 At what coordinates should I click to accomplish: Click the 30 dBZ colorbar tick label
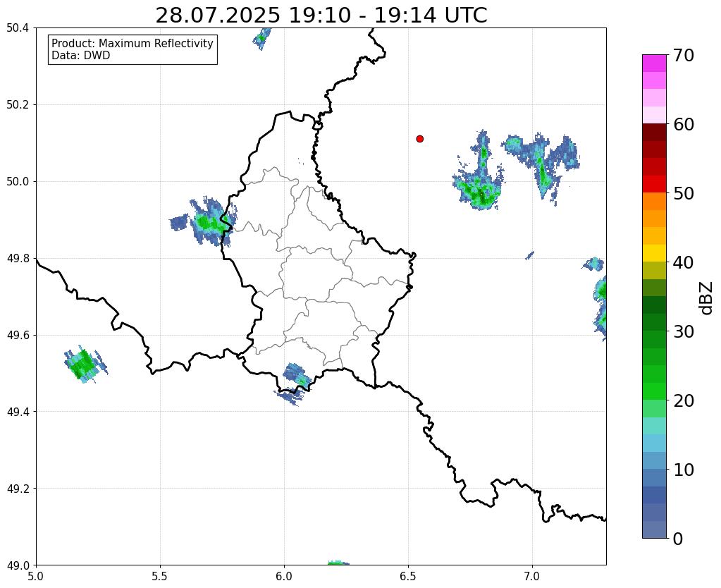point(684,331)
